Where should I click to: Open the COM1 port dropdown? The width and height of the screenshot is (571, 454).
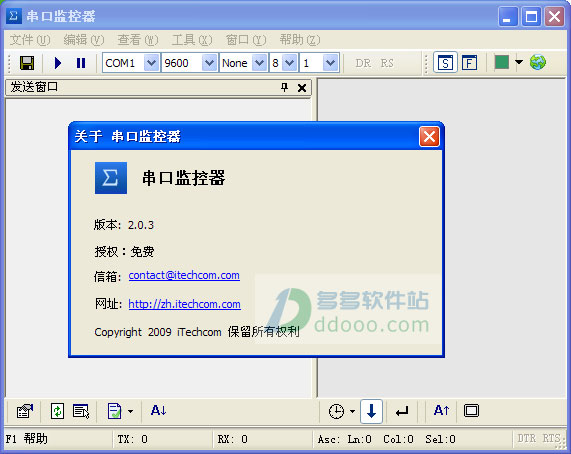(151, 63)
